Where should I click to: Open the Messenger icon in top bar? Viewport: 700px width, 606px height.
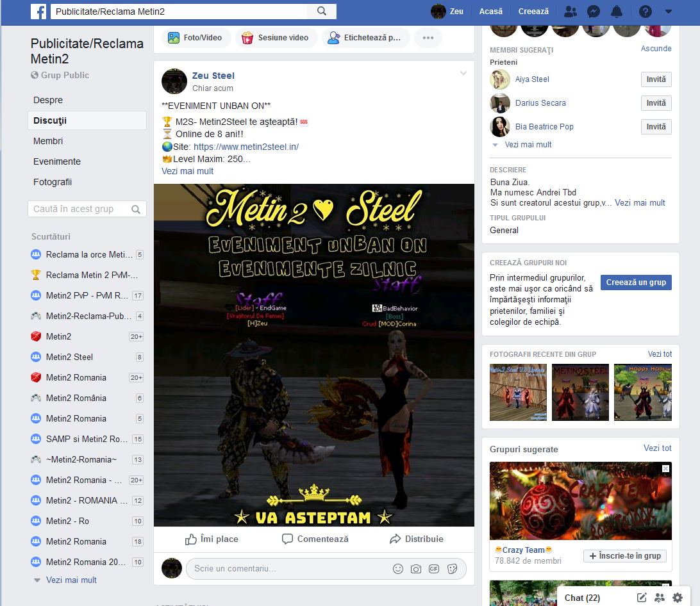coord(594,12)
